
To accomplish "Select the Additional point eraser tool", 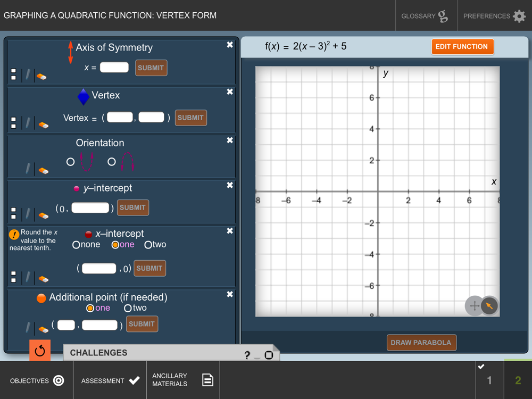I will click(44, 329).
